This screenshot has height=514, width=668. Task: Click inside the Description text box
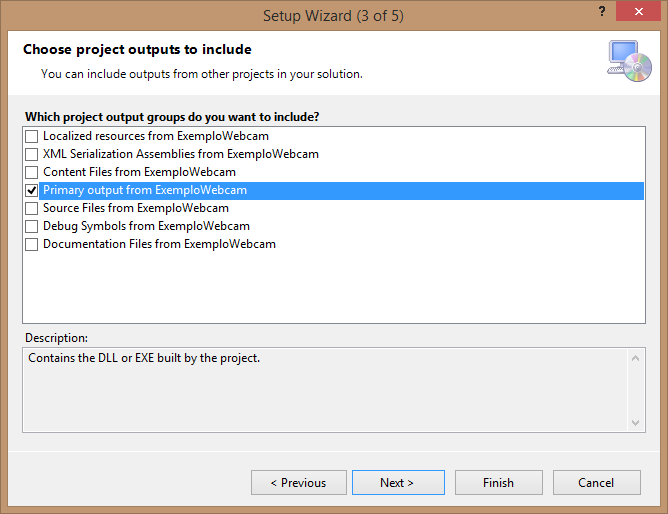coord(326,390)
